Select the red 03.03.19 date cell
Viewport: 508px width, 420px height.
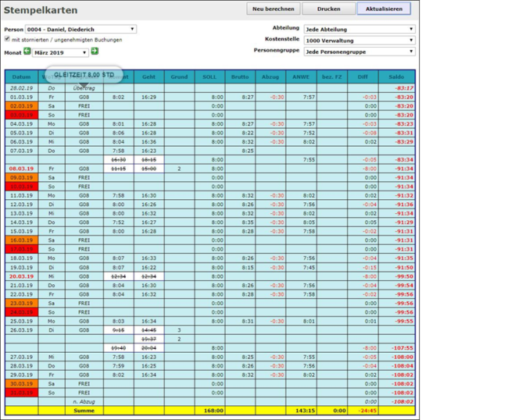coord(21,116)
